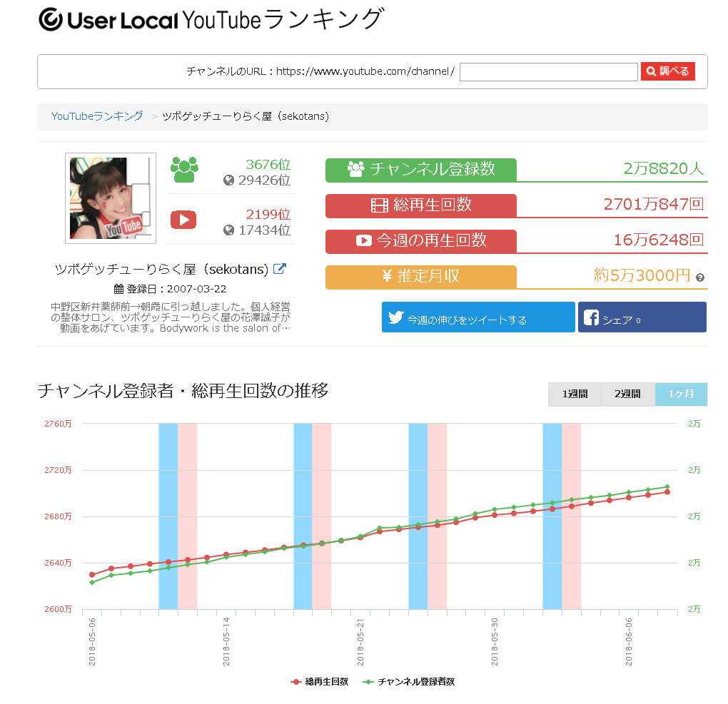Click the 3676位 subscriber rank text

coord(268,165)
